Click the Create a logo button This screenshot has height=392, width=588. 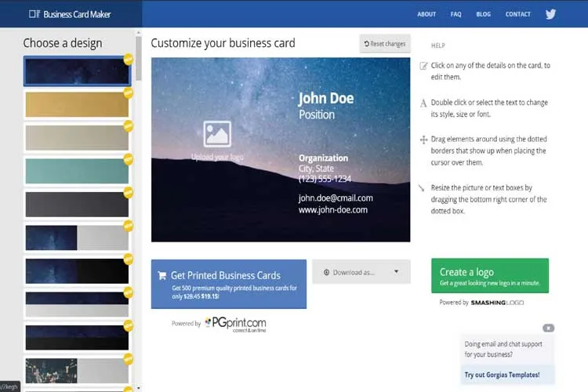point(490,276)
